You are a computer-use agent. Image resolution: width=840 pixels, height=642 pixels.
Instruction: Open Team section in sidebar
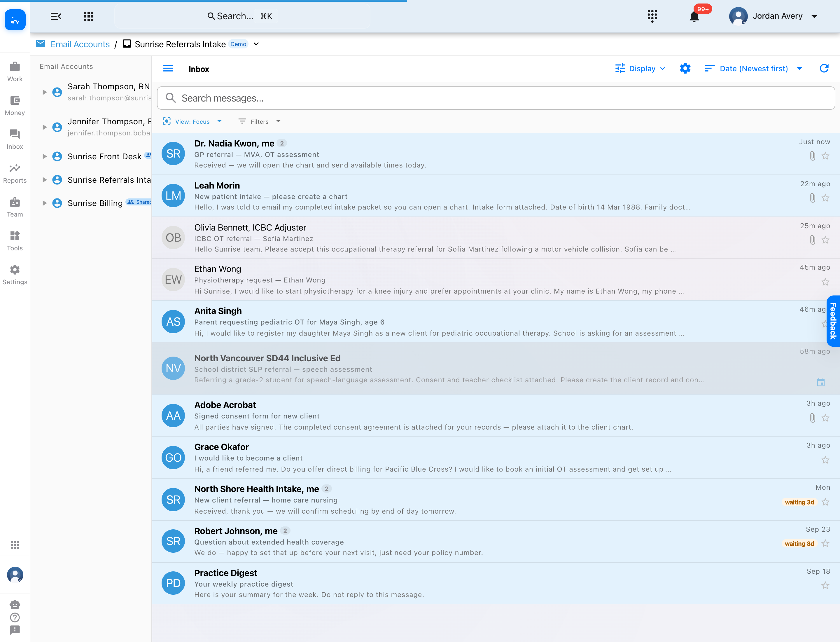[x=15, y=207]
